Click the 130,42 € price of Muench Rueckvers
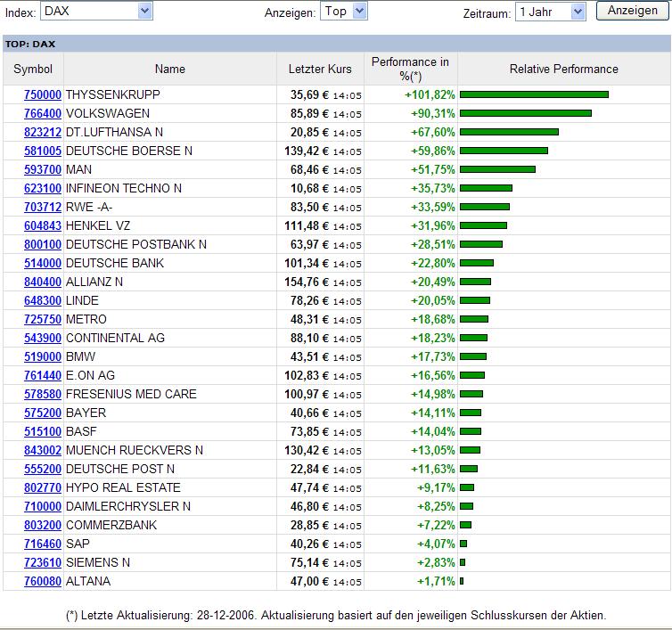The image size is (672, 630). 307,450
